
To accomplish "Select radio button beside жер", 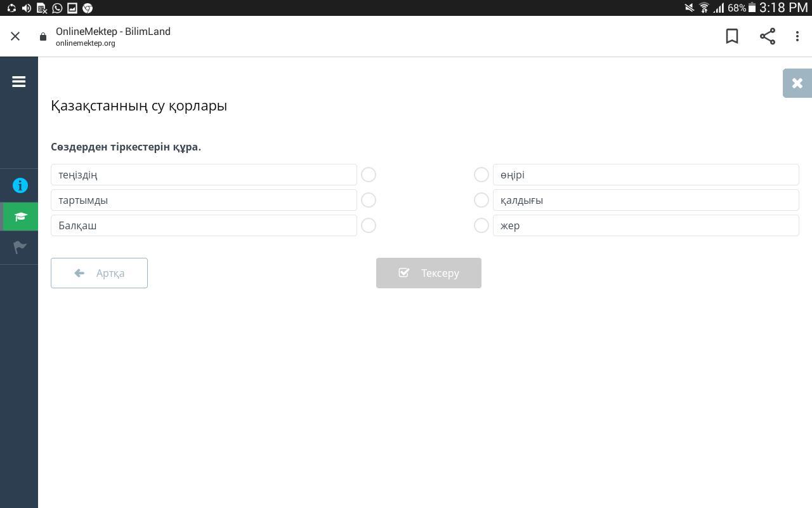I will (x=481, y=225).
